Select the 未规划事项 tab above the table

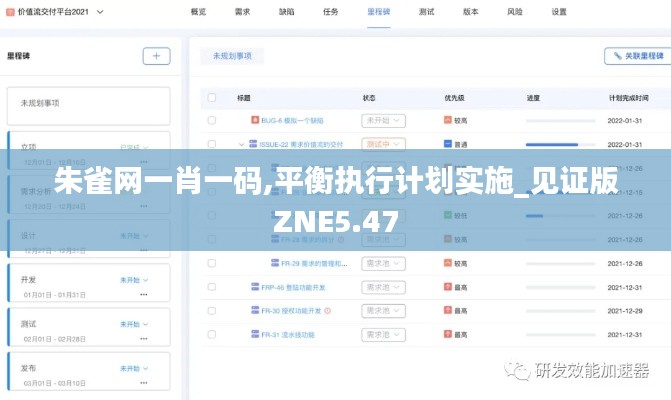tap(232, 56)
